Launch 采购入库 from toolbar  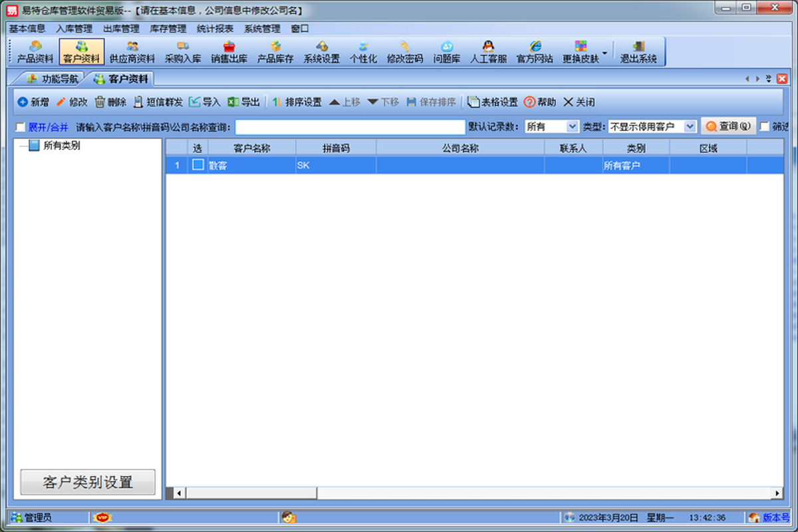coord(183,52)
